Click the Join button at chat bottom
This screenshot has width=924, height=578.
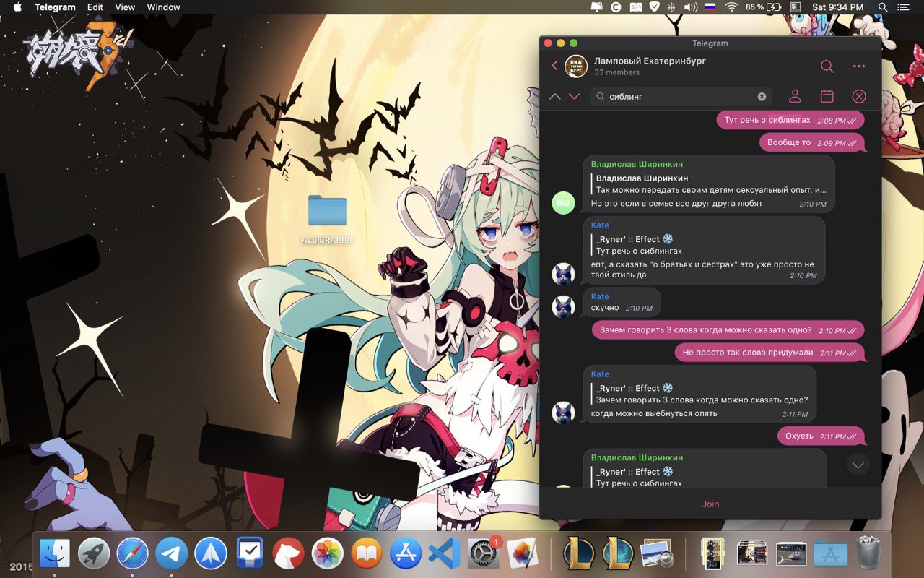point(710,504)
